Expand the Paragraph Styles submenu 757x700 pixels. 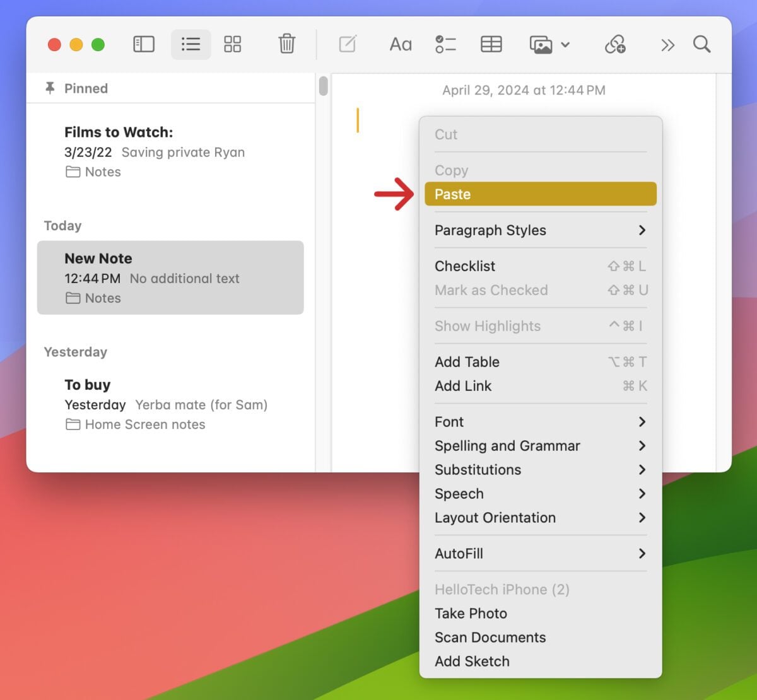click(540, 230)
